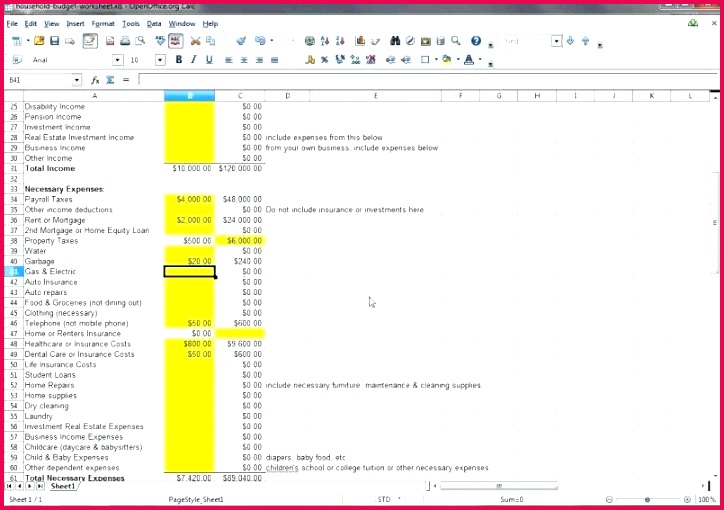Viewport: 724px width, 510px height.
Task: Switch to the Sheet1 tab
Action: 63,486
